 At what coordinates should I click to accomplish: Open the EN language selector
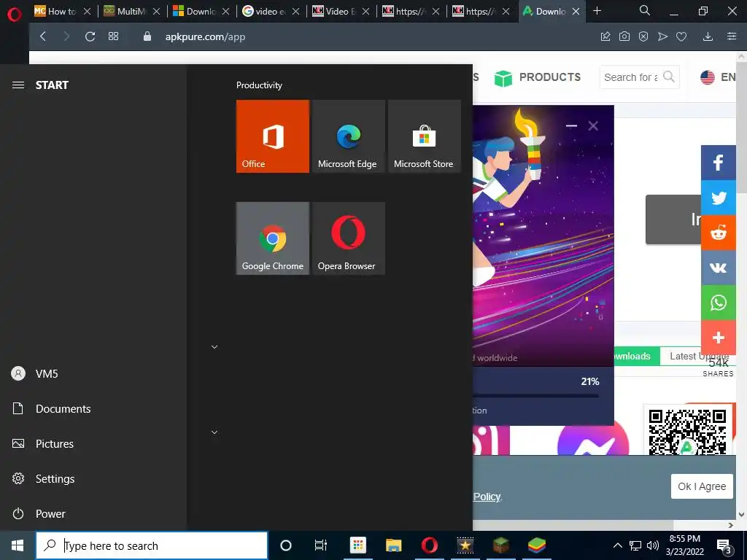(x=718, y=77)
